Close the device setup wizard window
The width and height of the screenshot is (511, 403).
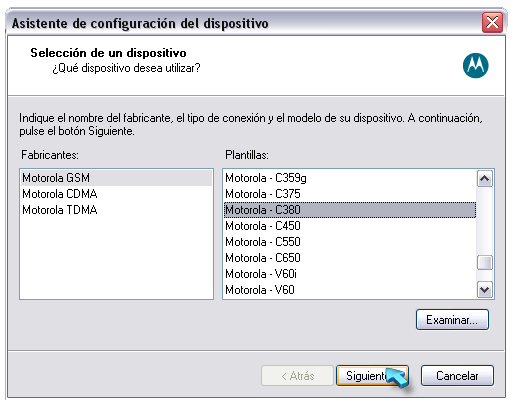point(492,23)
